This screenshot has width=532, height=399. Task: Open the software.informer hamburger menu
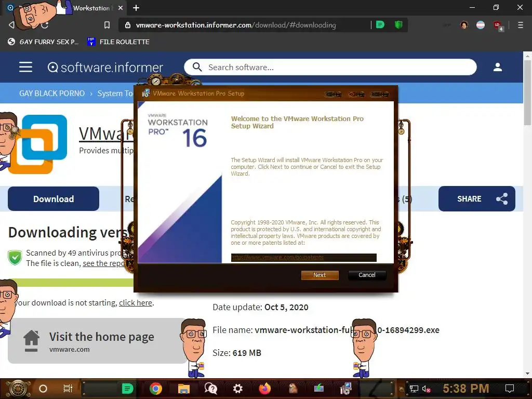coord(26,67)
